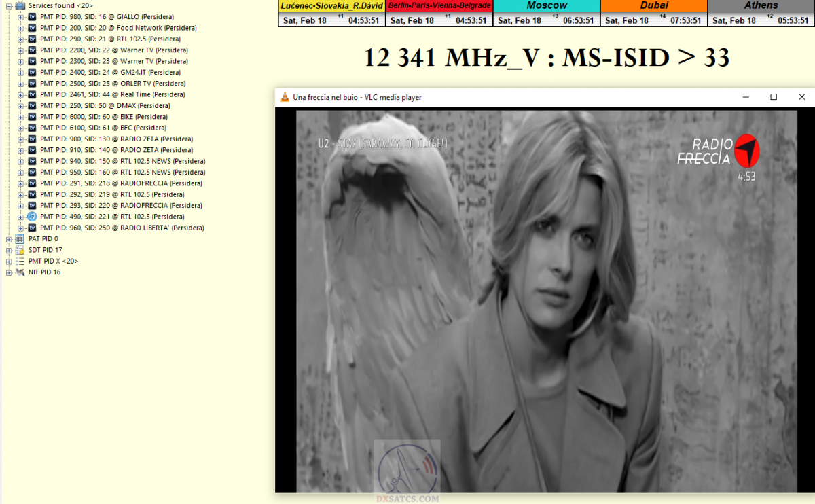The width and height of the screenshot is (815, 504).
Task: Click the SDT PID 17 icon
Action: click(20, 250)
